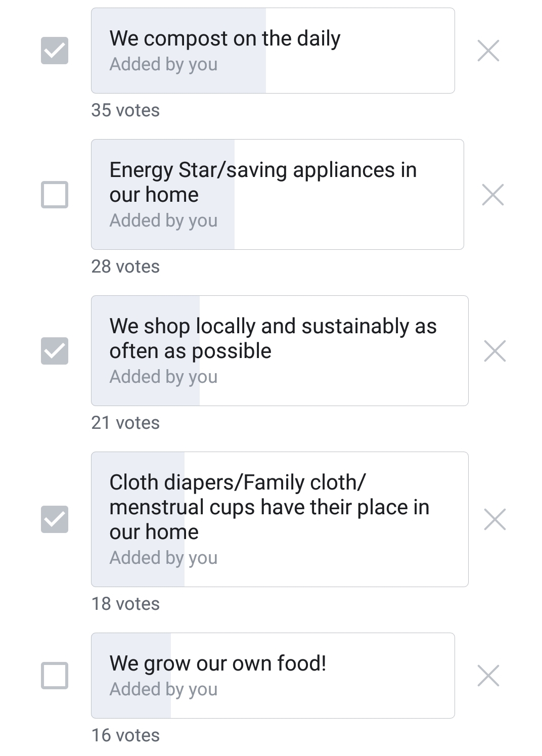
Task: Tap the 'We compost on the daily' option box
Action: coord(273,51)
